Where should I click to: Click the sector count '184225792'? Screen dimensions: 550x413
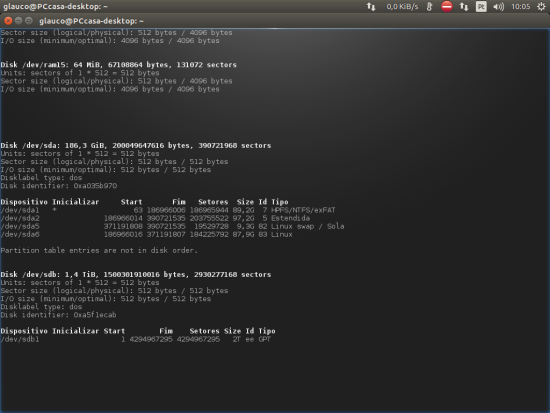coord(209,234)
